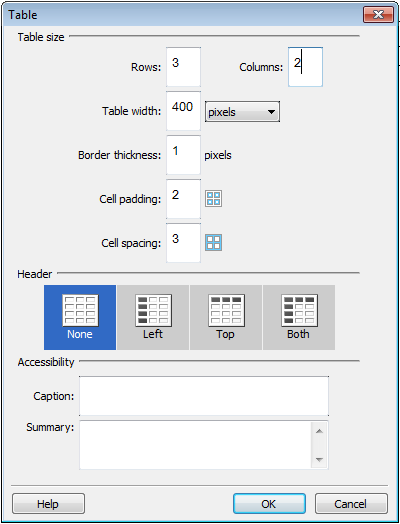Select the Both header option

click(299, 317)
